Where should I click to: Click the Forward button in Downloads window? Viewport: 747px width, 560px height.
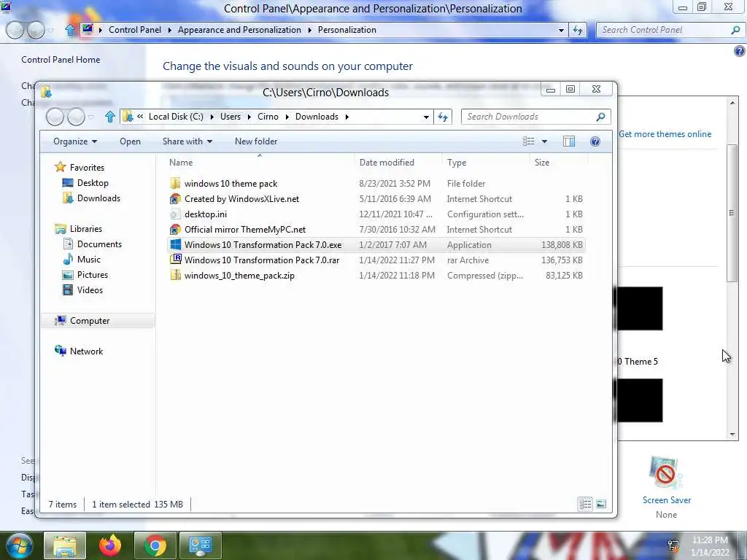click(x=76, y=117)
